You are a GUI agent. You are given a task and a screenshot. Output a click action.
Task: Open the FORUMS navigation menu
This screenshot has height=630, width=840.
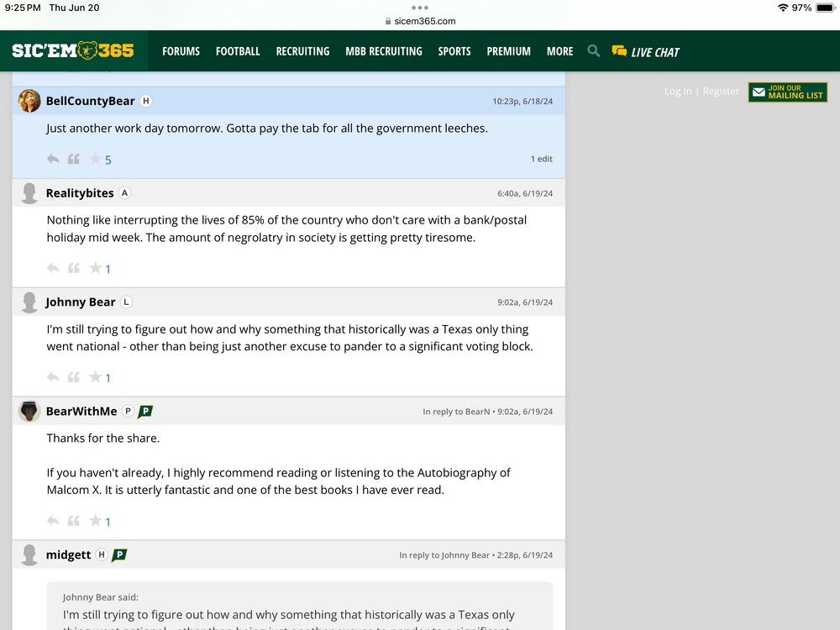(181, 51)
